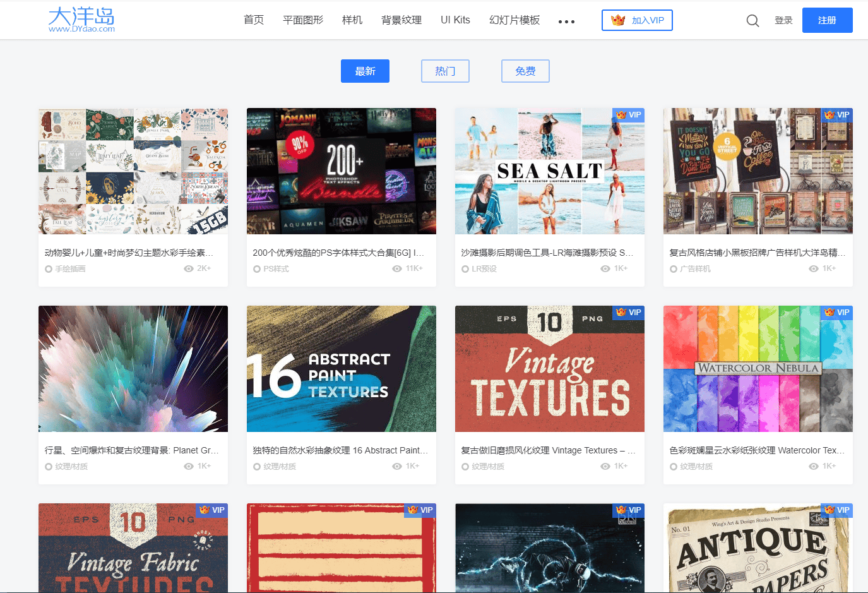Click the 注册 register button

click(827, 20)
